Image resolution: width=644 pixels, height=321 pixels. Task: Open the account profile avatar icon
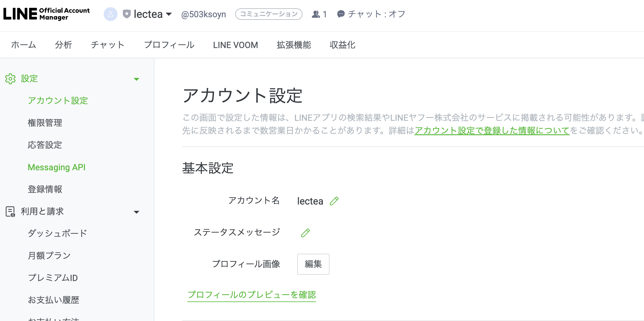click(110, 14)
